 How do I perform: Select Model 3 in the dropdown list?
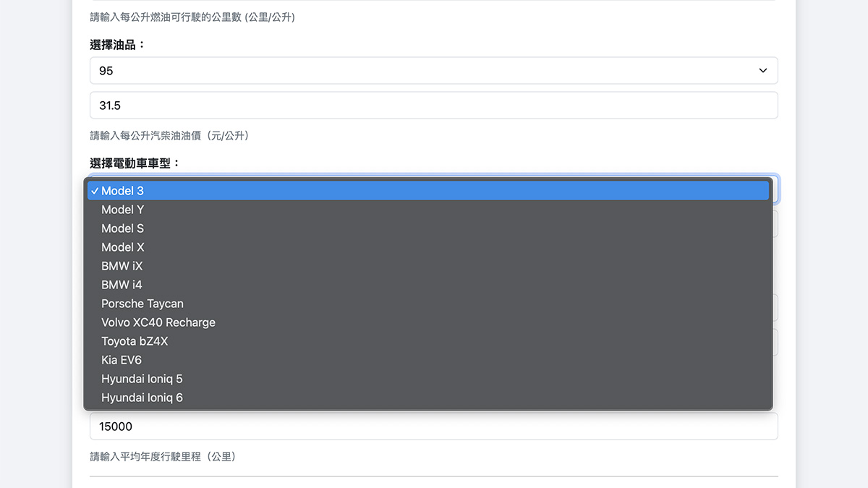(x=428, y=191)
